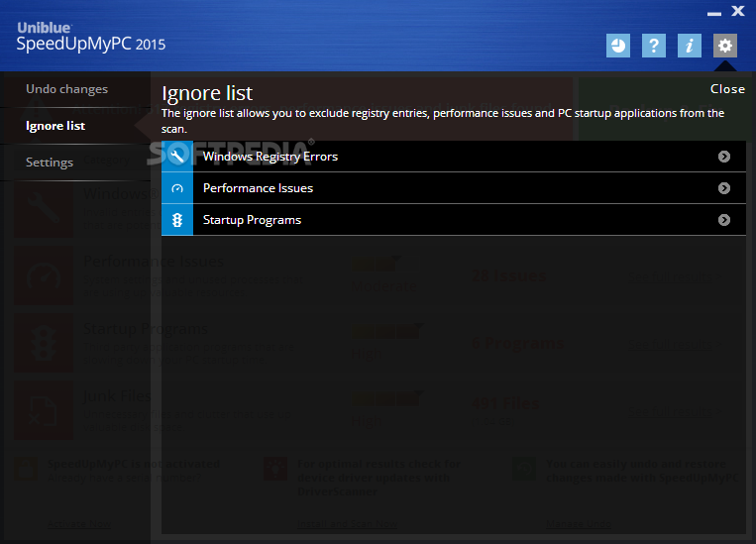Screen dimensions: 756x544
Task: Close the SpeedUpMyPC window
Action: pyautogui.click(x=738, y=11)
